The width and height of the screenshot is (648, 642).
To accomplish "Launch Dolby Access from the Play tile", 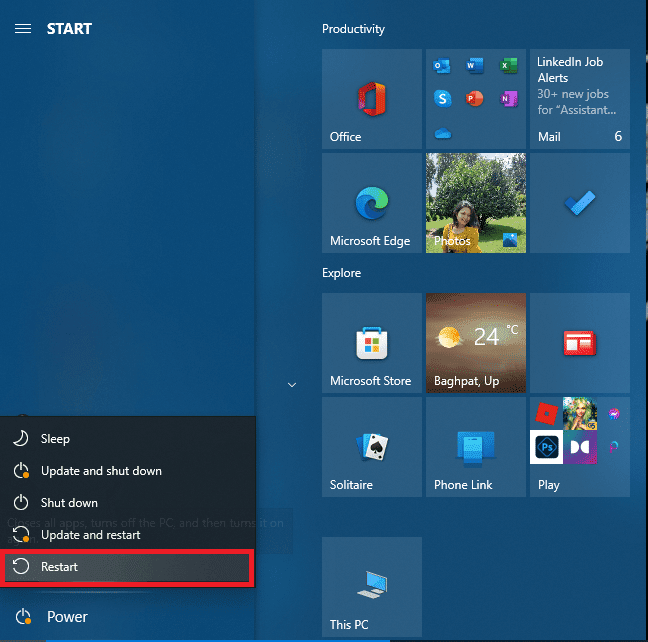I will tap(580, 447).
